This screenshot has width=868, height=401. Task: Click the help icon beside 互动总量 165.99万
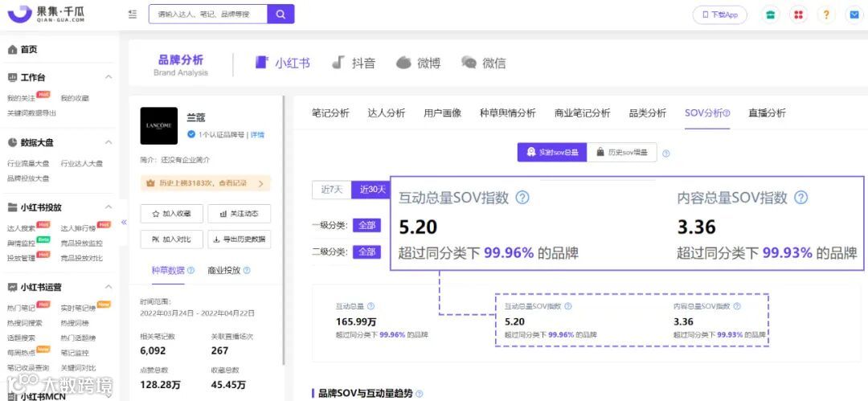coord(371,306)
